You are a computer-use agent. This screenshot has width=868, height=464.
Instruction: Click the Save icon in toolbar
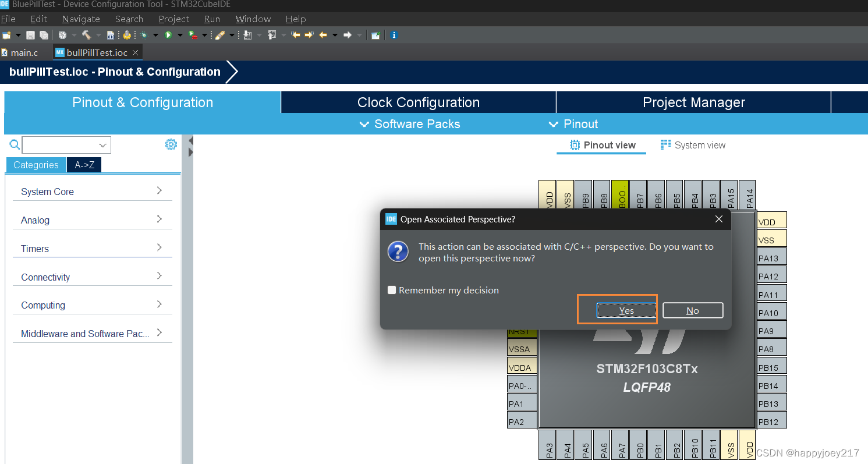click(x=30, y=35)
